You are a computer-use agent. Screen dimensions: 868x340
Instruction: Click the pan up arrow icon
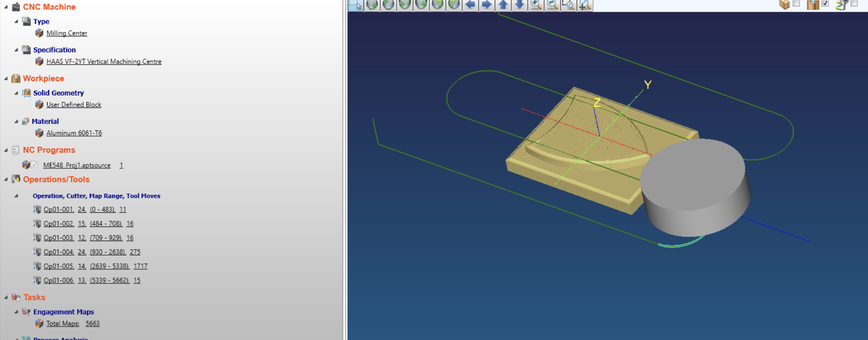click(x=503, y=5)
